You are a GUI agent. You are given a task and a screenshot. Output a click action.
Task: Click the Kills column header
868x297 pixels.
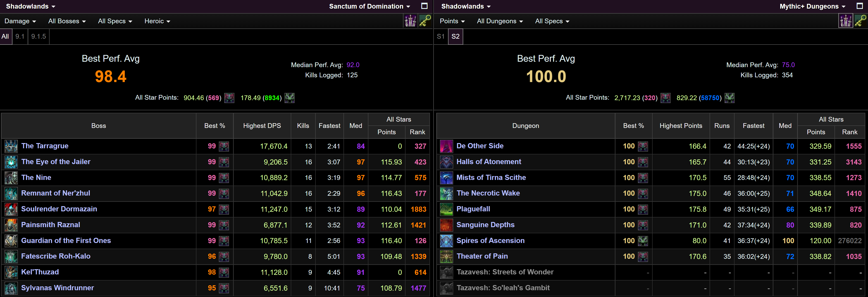pos(303,126)
